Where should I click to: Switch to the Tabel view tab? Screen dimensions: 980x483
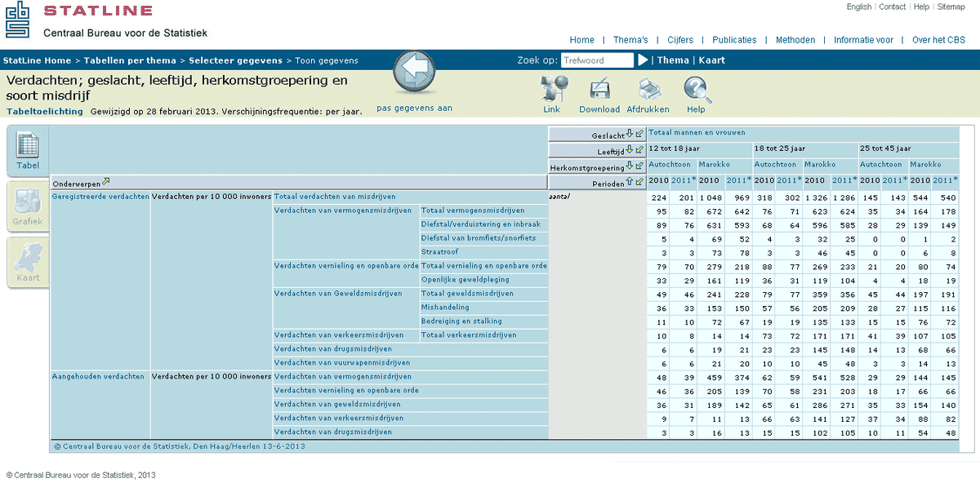(x=28, y=152)
